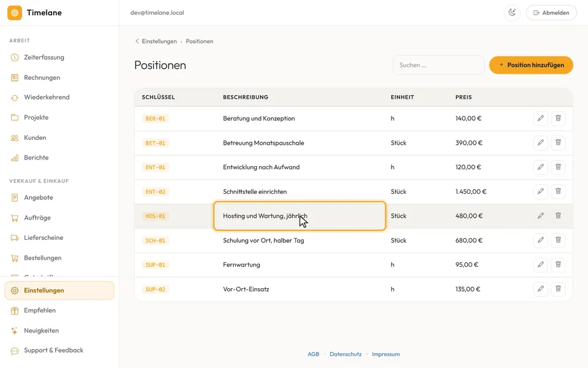Edit the BER-01 position with pencil icon

540,118
